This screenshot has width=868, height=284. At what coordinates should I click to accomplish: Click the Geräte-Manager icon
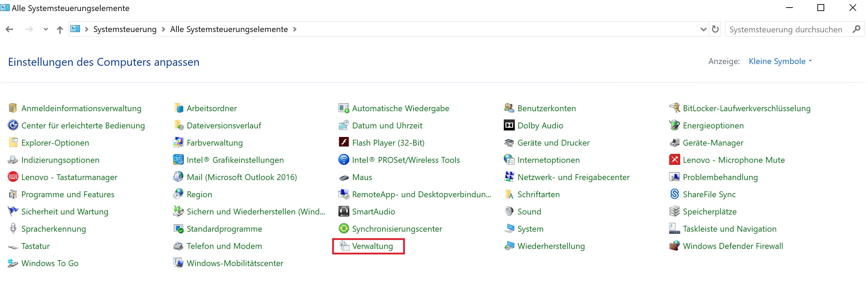coord(675,143)
